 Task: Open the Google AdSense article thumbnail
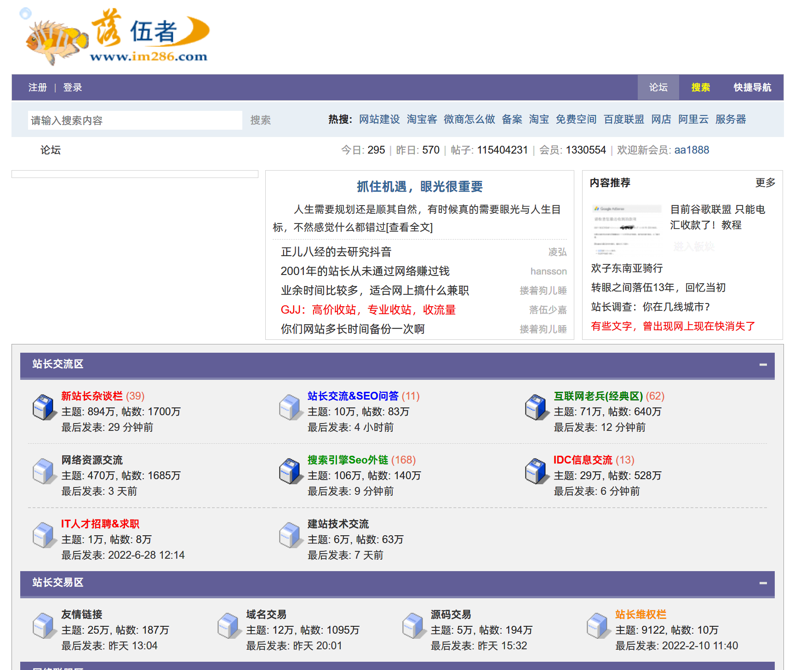(x=626, y=229)
